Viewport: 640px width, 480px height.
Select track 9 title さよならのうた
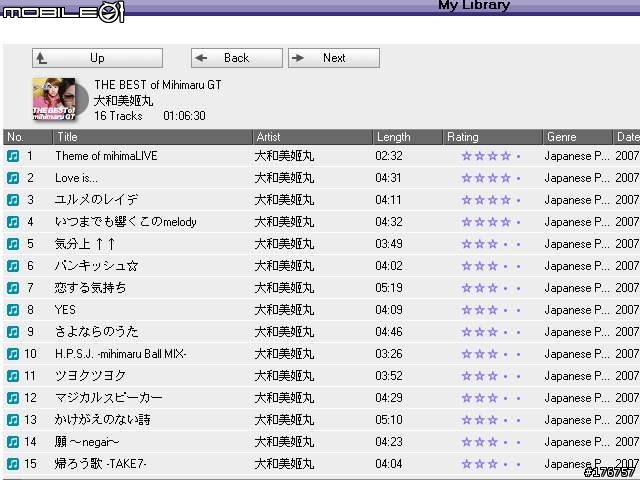click(x=97, y=332)
